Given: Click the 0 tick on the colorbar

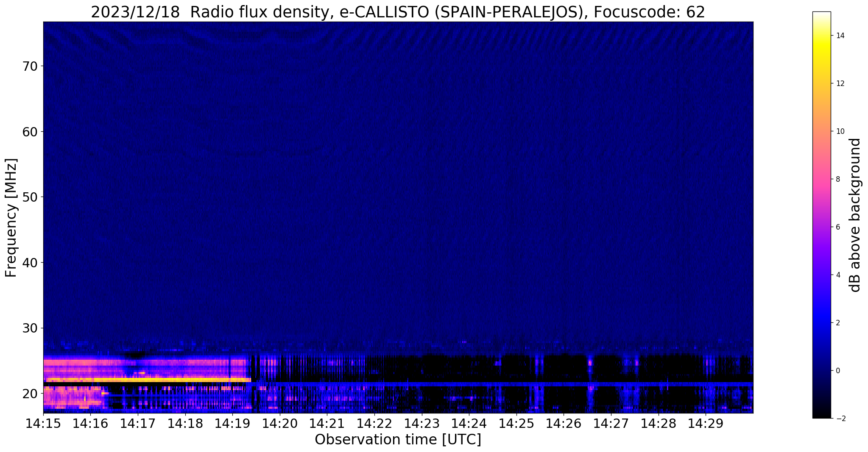Looking at the screenshot, I should click(x=837, y=371).
